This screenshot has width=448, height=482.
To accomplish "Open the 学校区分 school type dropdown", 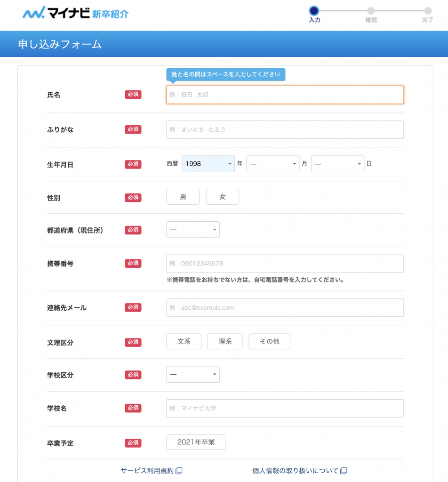I will coord(193,374).
